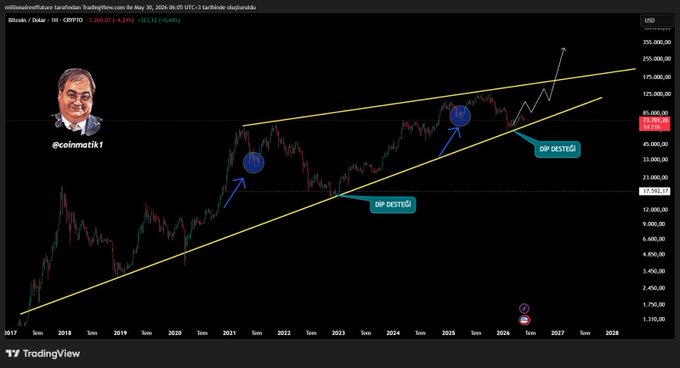Click the 45.000,00 price axis label
The height and width of the screenshot is (368, 680).
[x=656, y=144]
